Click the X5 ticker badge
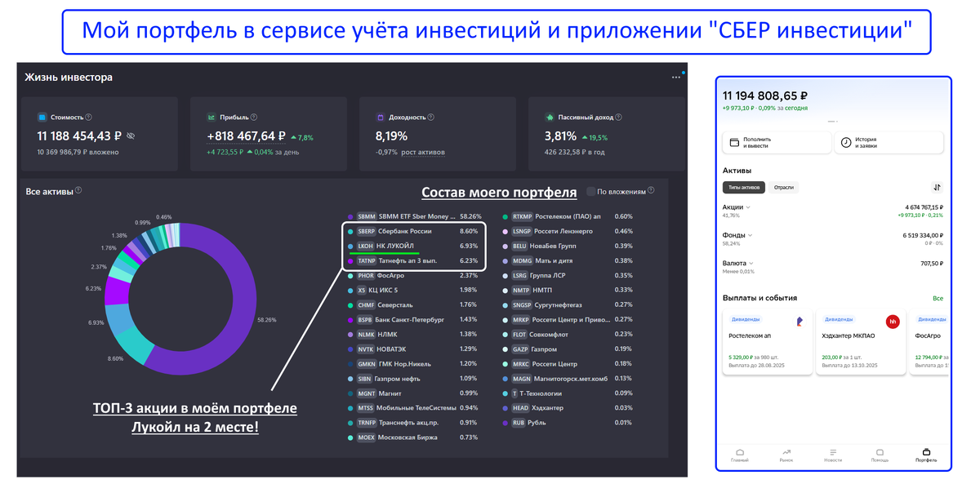Screen dimensions: 980x493 362,291
